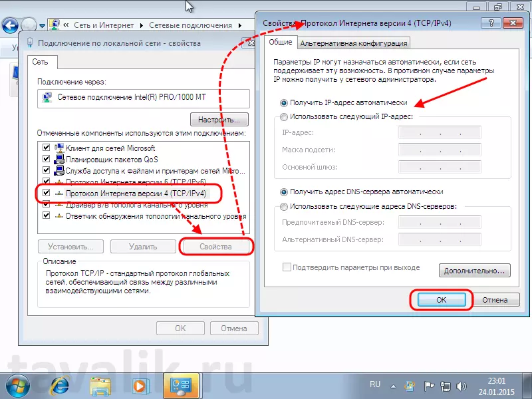Select 'Получить адрес DNS-сервера автоматически' radio
Viewport: 532px width, 399px height.
pos(284,192)
